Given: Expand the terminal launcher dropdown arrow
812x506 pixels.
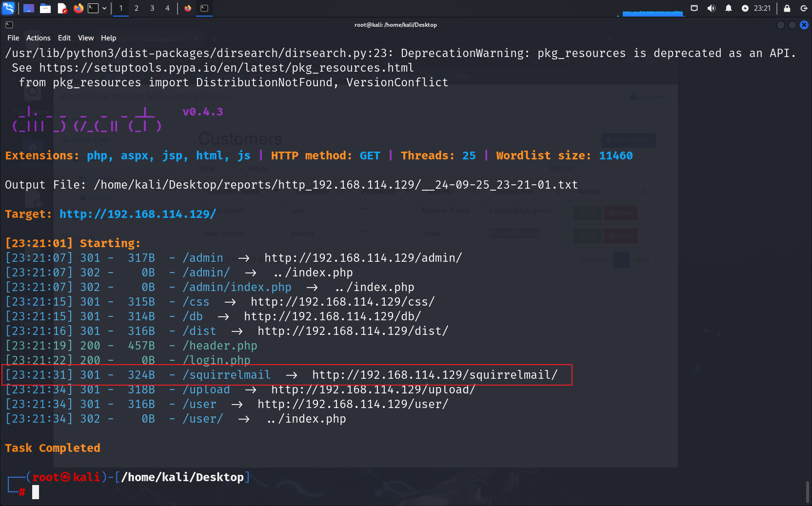Looking at the screenshot, I should coord(104,8).
